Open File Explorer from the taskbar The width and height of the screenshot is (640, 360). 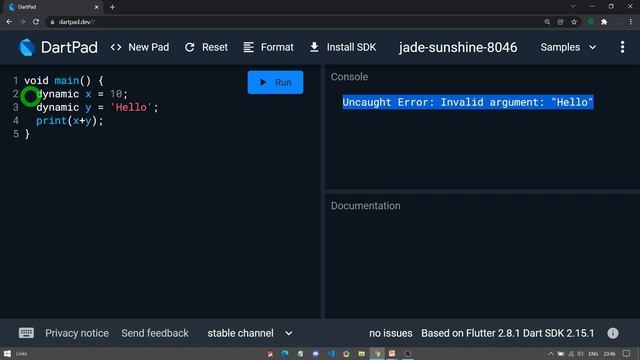coord(362,353)
